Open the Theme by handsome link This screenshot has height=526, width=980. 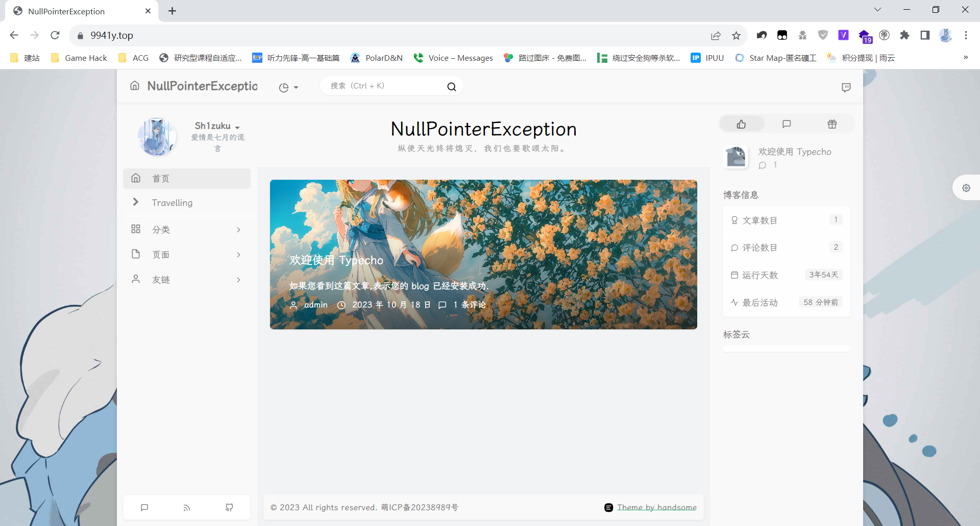(657, 508)
